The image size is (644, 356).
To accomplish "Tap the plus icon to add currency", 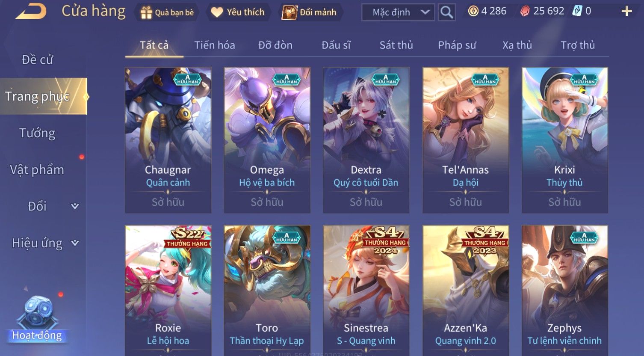I will tap(626, 11).
